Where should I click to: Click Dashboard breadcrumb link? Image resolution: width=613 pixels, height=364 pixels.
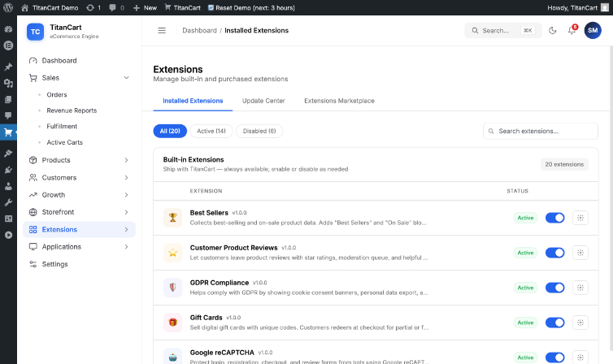[199, 30]
